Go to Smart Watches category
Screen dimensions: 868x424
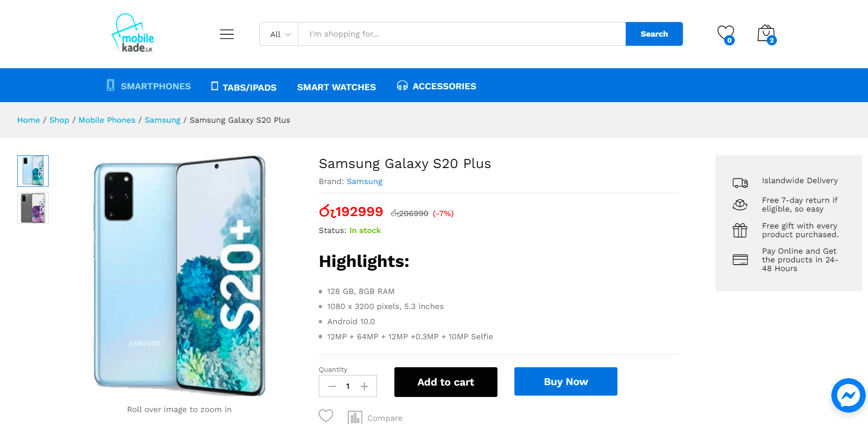click(336, 87)
